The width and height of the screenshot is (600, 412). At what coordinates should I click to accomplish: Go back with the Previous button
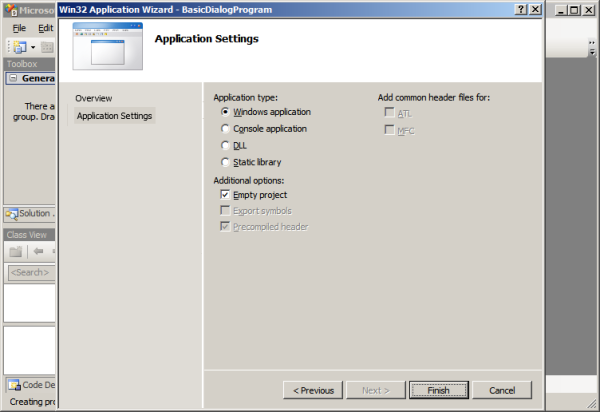pyautogui.click(x=313, y=390)
